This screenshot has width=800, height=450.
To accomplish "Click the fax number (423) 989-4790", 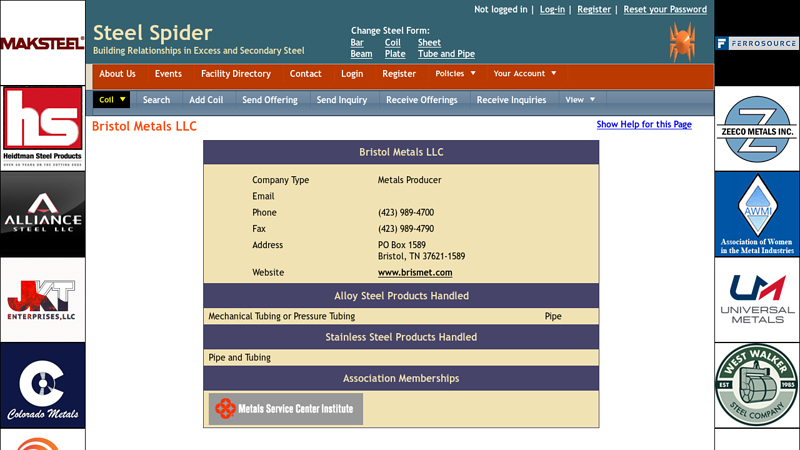I will click(406, 229).
